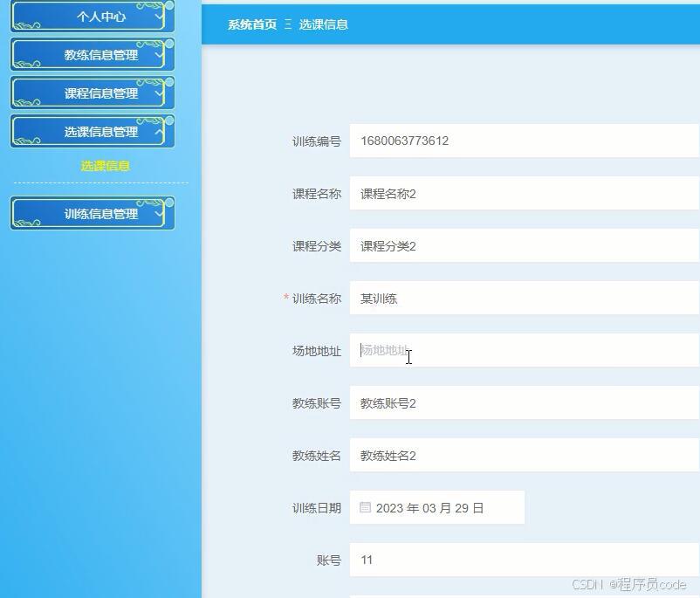700x598 pixels.
Task: Click the highlighted 选课信息 submenu link
Action: [104, 165]
